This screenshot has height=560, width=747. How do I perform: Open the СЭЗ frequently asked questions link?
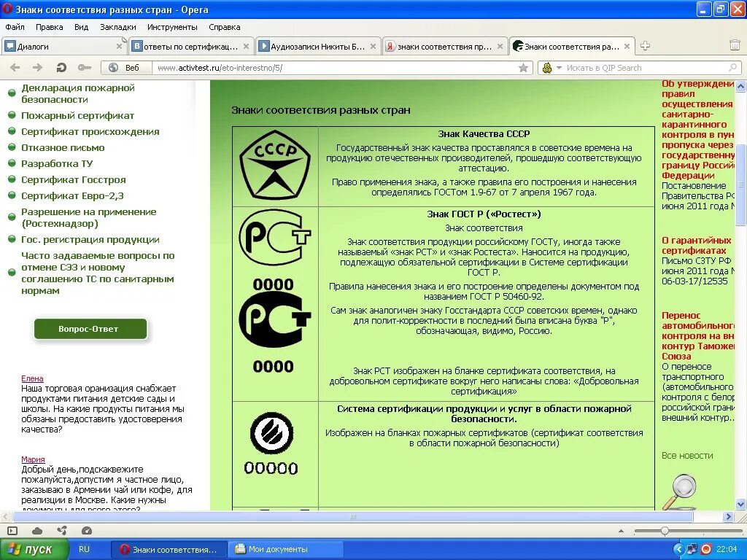click(x=98, y=273)
